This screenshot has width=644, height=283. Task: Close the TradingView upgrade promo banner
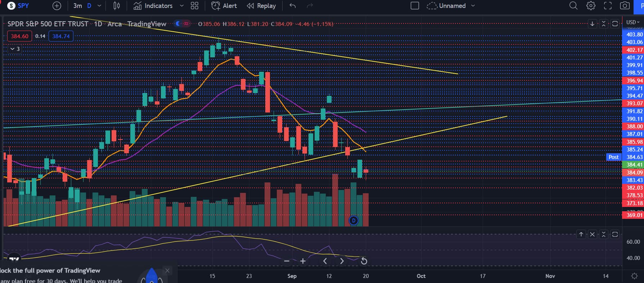[167, 270]
